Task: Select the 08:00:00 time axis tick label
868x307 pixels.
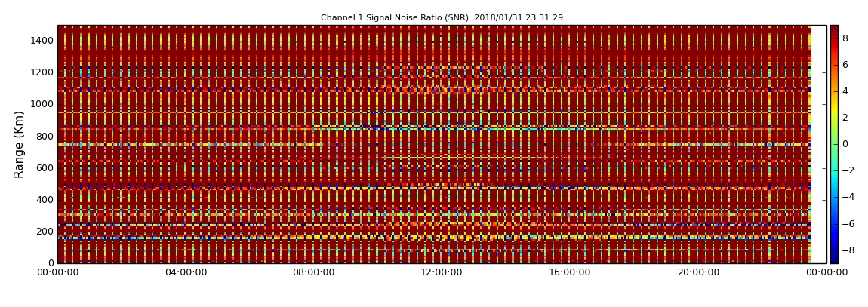Action: click(x=314, y=272)
